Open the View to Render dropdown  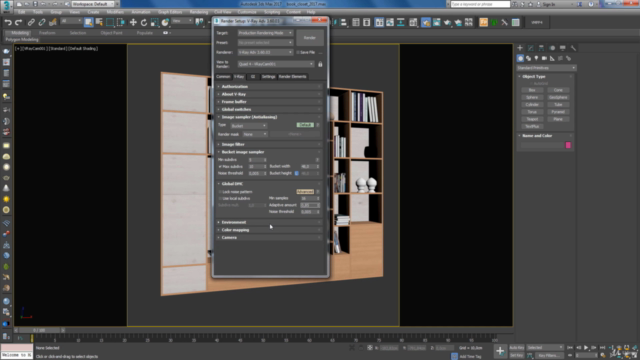tap(276, 64)
